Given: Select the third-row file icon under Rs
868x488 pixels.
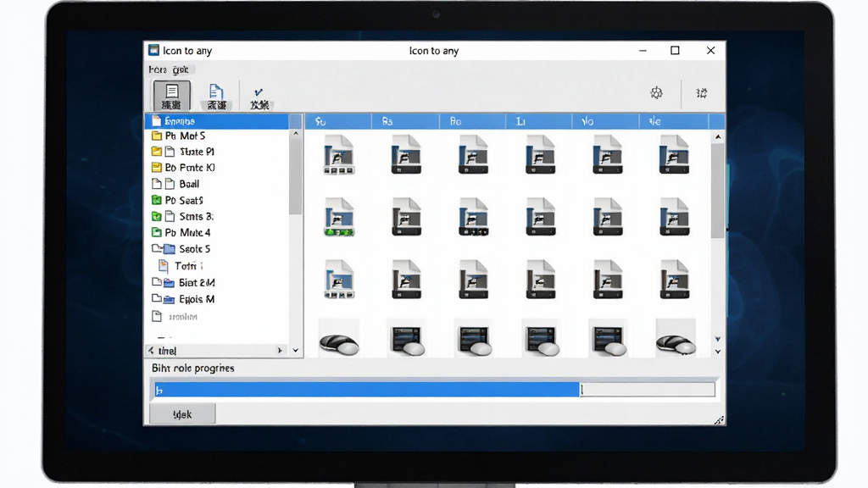Looking at the screenshot, I should tap(406, 280).
